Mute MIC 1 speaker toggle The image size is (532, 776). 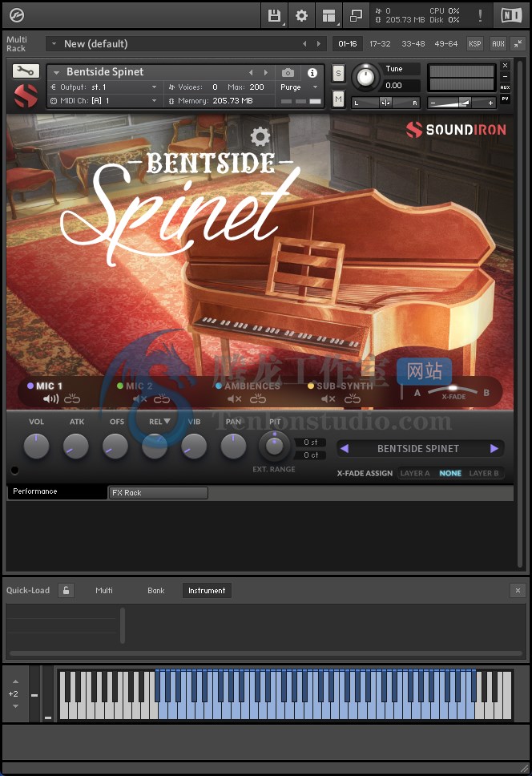(x=50, y=398)
